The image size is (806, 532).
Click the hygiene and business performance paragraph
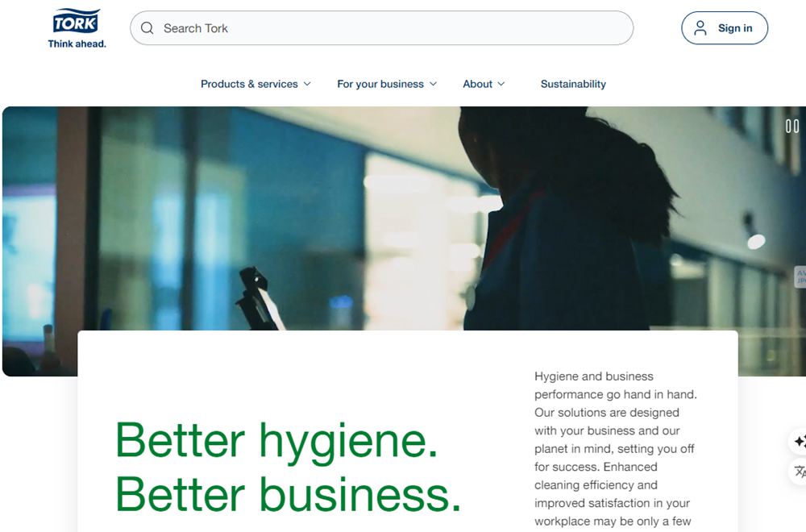[x=615, y=449]
